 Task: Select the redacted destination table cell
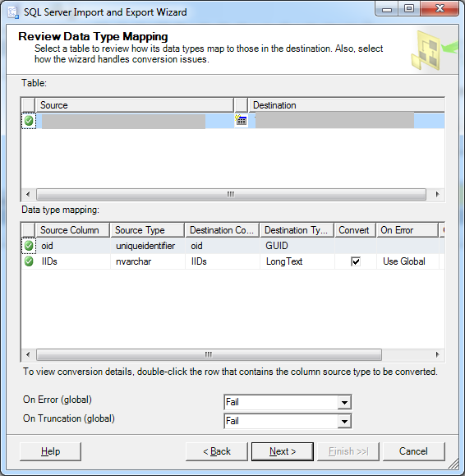[334, 120]
